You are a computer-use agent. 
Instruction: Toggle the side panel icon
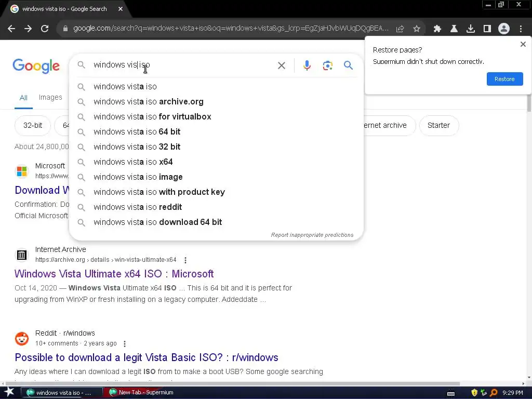click(x=487, y=29)
